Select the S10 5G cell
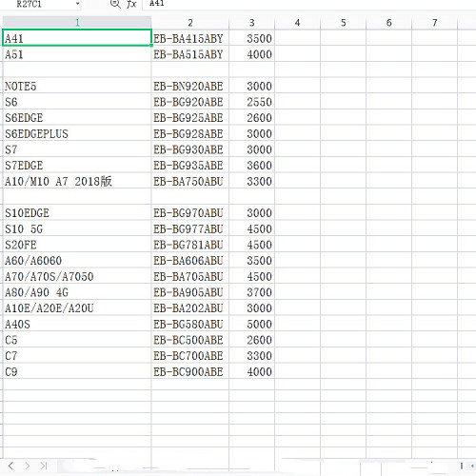Screen dimensions: 476x476 pos(77,228)
